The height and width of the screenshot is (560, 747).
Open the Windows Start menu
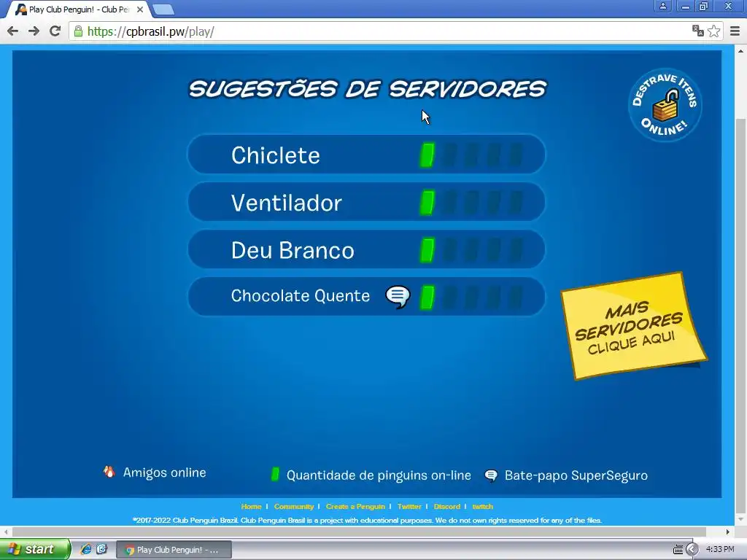pos(35,549)
